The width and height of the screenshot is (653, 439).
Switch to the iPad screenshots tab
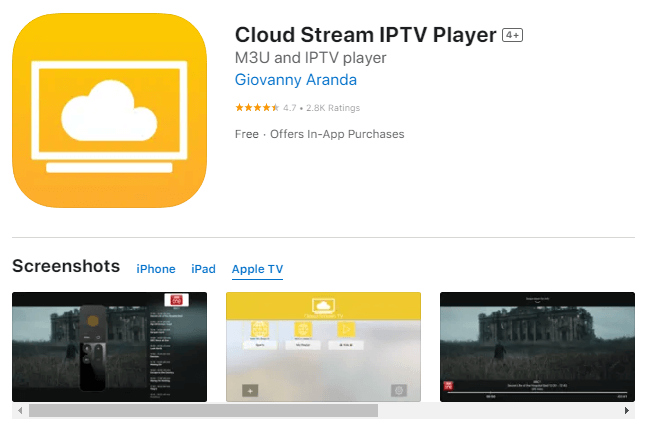pyautogui.click(x=203, y=269)
